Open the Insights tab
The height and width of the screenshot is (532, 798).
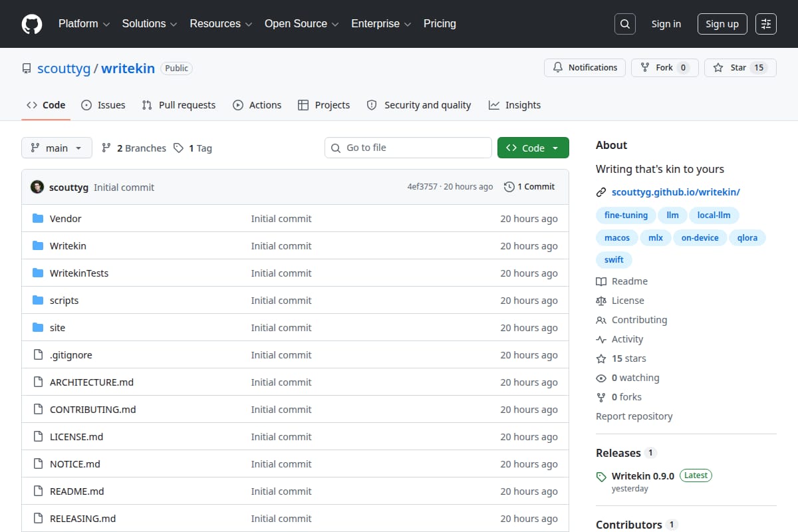click(x=515, y=105)
